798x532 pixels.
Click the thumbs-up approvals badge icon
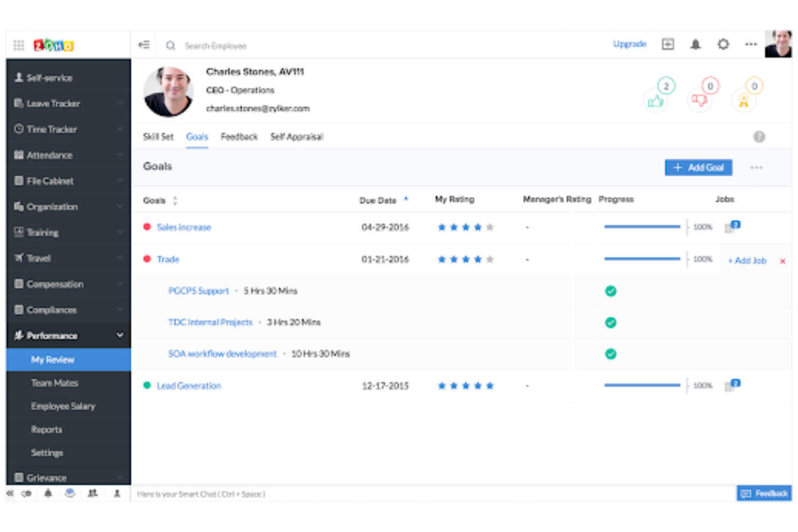click(x=656, y=100)
